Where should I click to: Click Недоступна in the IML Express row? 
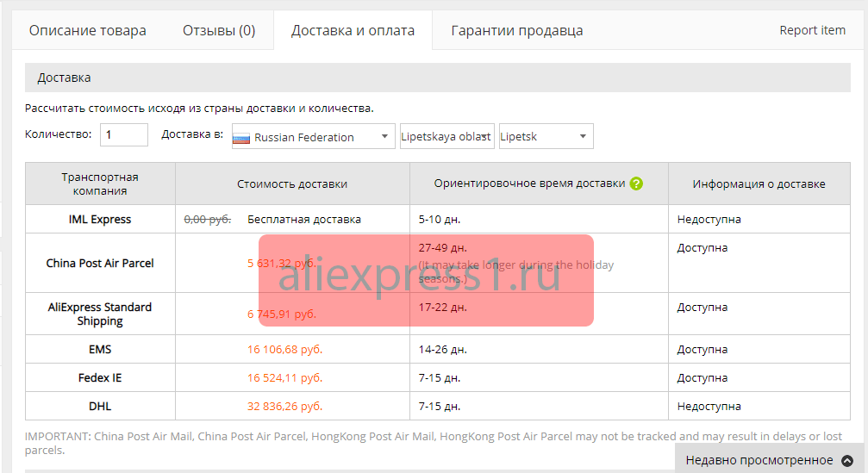point(709,220)
